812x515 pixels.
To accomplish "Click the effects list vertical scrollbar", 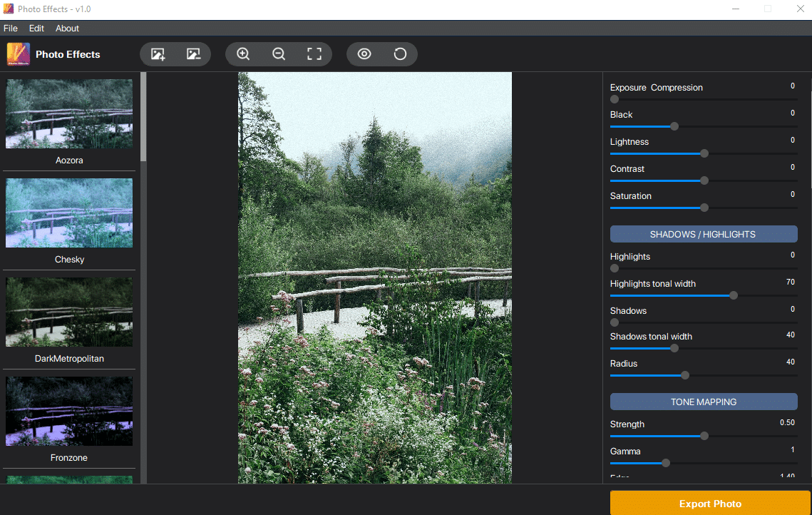I will (x=143, y=117).
